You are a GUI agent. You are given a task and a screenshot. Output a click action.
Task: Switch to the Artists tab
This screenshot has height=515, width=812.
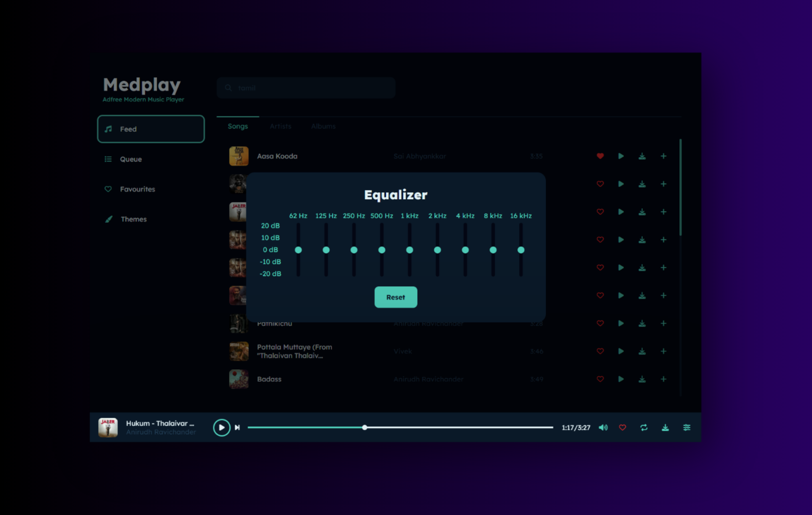pos(280,126)
